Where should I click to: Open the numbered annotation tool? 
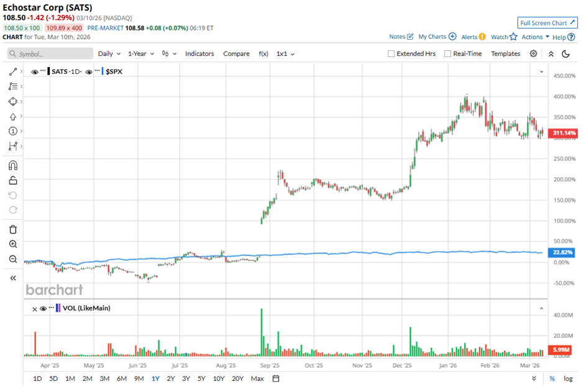[x=13, y=131]
